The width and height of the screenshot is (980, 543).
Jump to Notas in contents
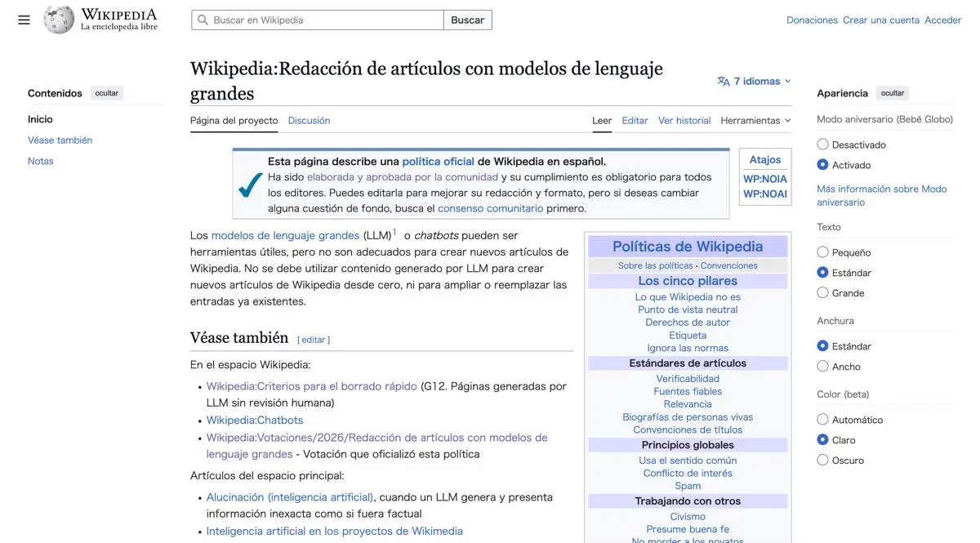(x=41, y=161)
